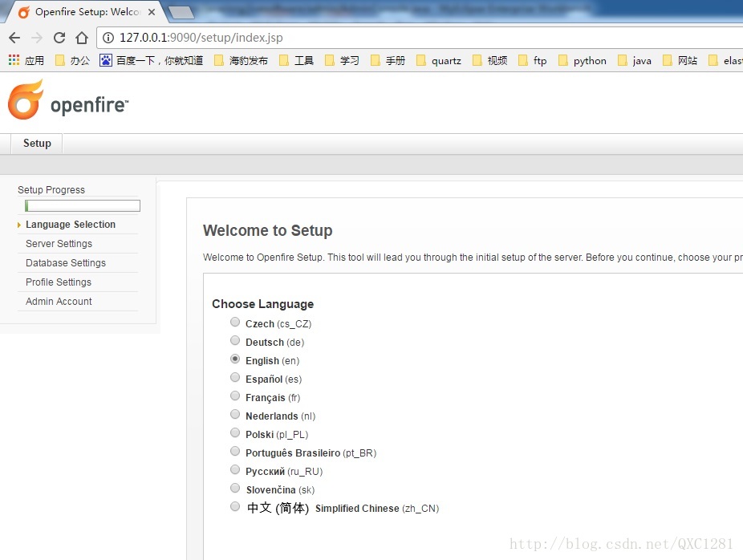Open the quartz bookmark folder
The image size is (743, 560).
(439, 60)
